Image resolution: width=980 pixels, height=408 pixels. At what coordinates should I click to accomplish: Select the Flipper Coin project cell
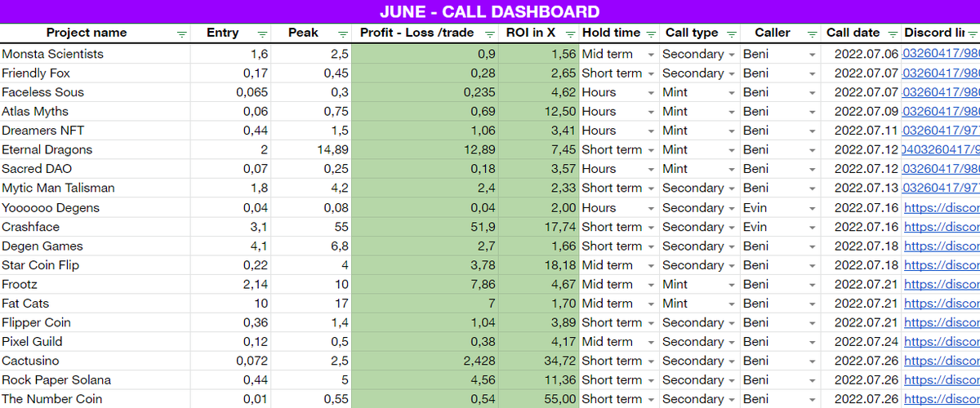(x=95, y=323)
